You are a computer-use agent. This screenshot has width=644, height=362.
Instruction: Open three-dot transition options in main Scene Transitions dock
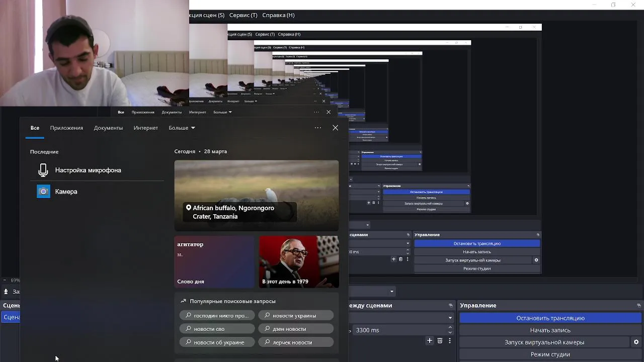coord(449,340)
